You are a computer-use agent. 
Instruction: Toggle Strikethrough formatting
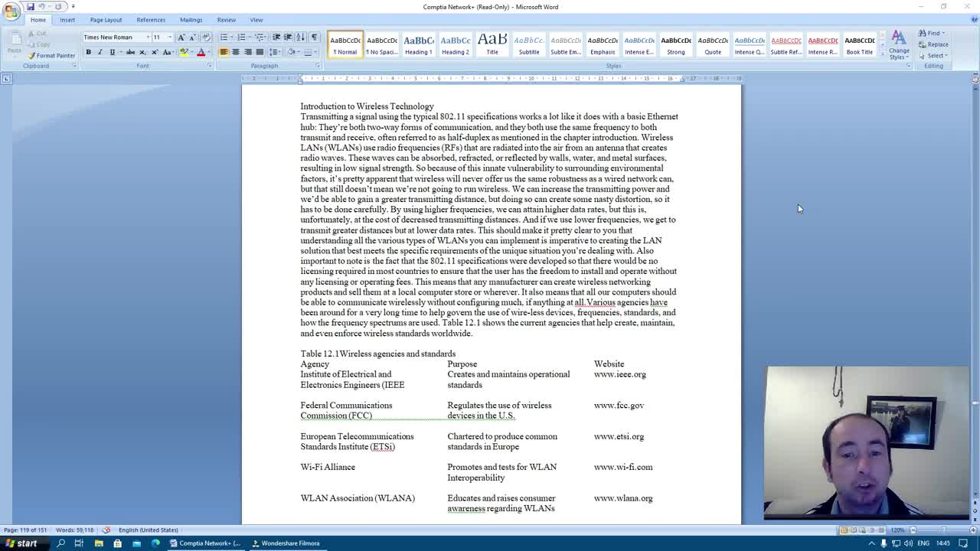pyautogui.click(x=130, y=52)
